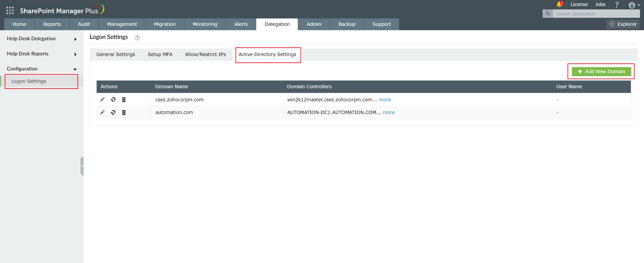This screenshot has height=263, width=644.
Task: Open the Support tab
Action: coord(381,24)
